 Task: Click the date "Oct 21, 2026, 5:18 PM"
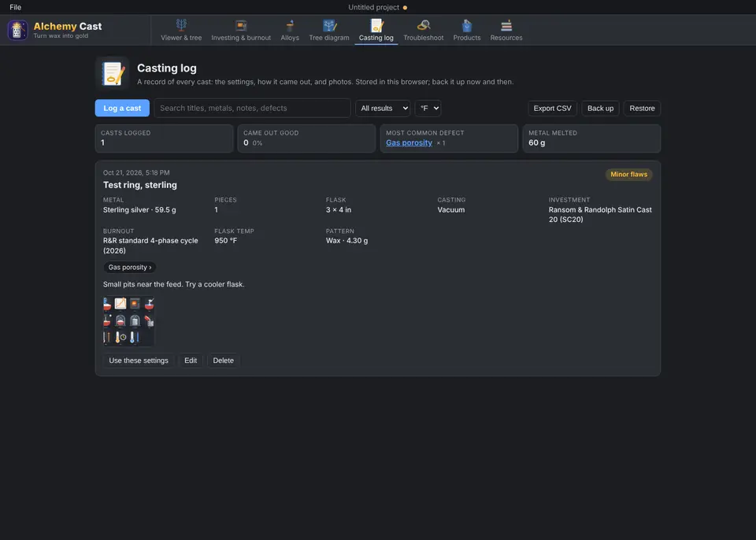(x=136, y=172)
